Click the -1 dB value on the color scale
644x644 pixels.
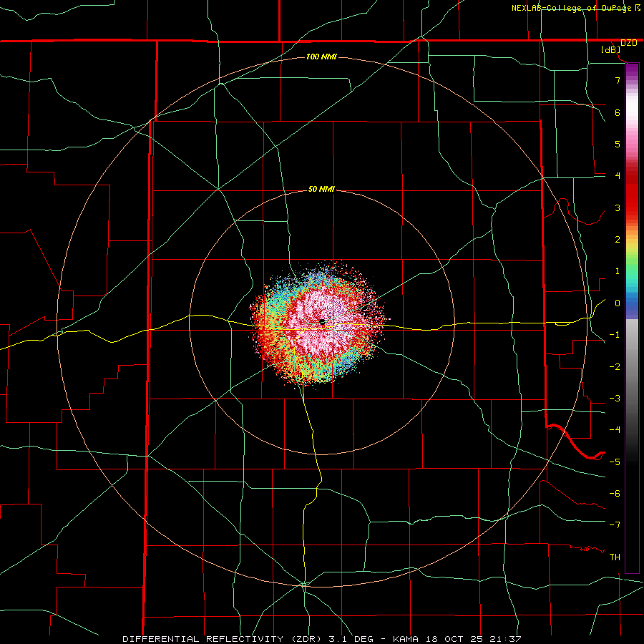[615, 335]
